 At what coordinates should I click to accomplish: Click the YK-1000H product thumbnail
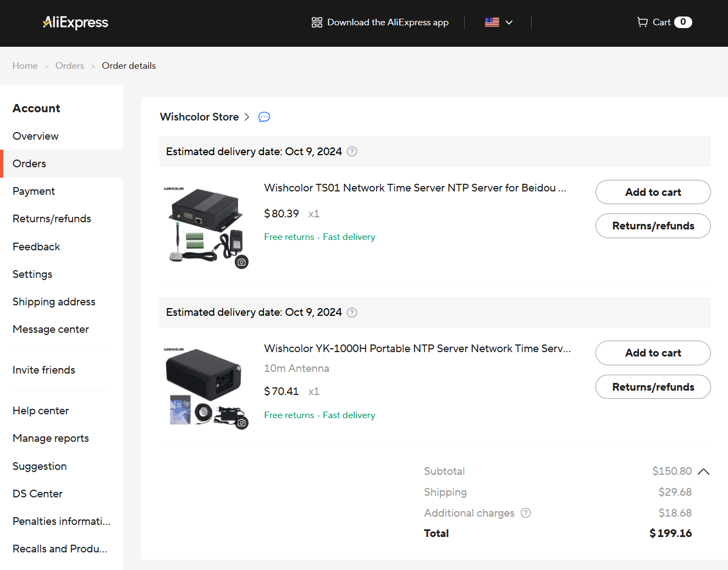205,385
